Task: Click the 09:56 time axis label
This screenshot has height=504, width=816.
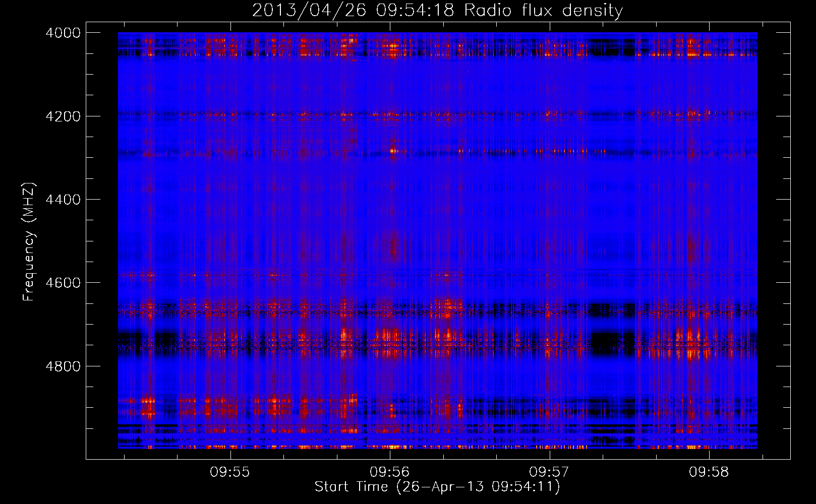Action: point(389,472)
